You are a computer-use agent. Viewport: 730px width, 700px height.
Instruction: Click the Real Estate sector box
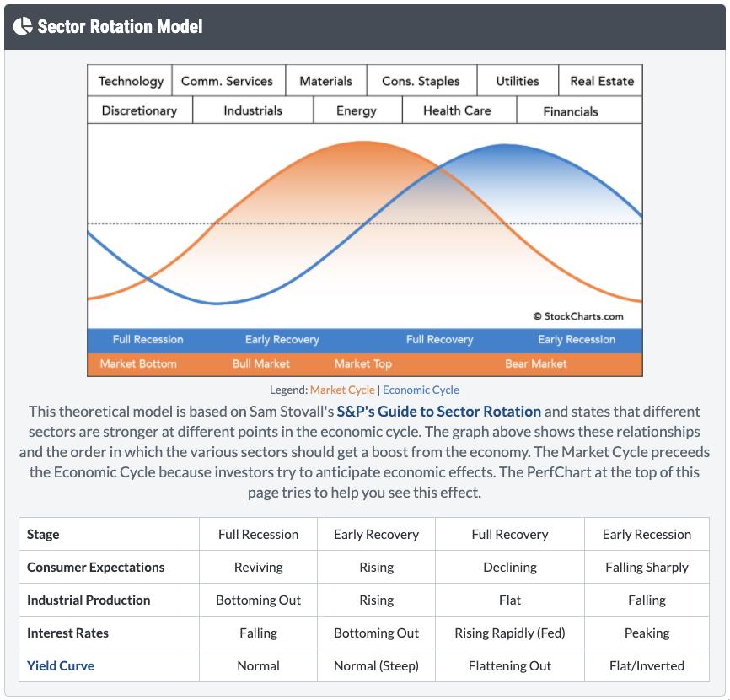click(601, 81)
